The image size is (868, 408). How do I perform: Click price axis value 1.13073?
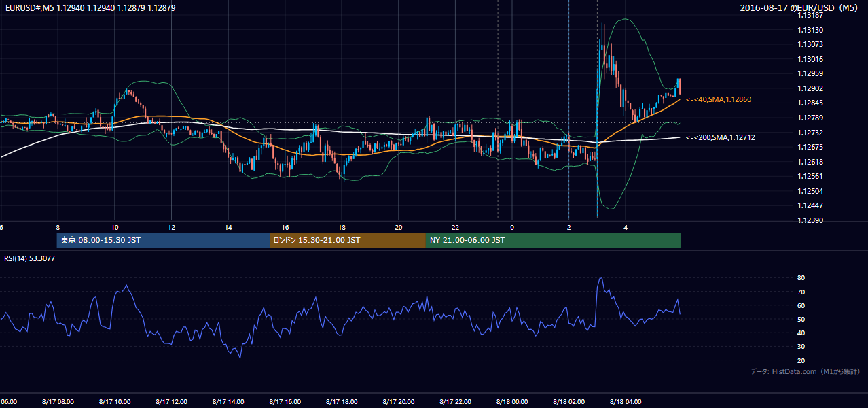coord(810,44)
